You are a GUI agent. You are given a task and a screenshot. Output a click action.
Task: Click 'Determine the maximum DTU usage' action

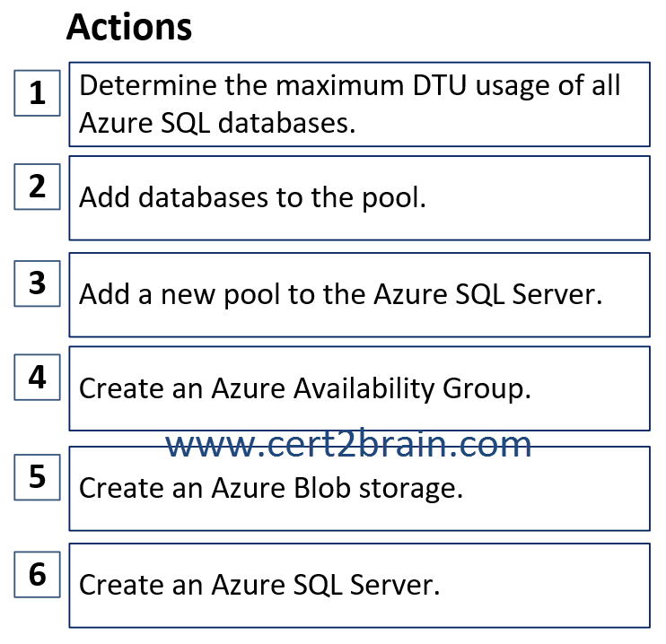coord(359,104)
